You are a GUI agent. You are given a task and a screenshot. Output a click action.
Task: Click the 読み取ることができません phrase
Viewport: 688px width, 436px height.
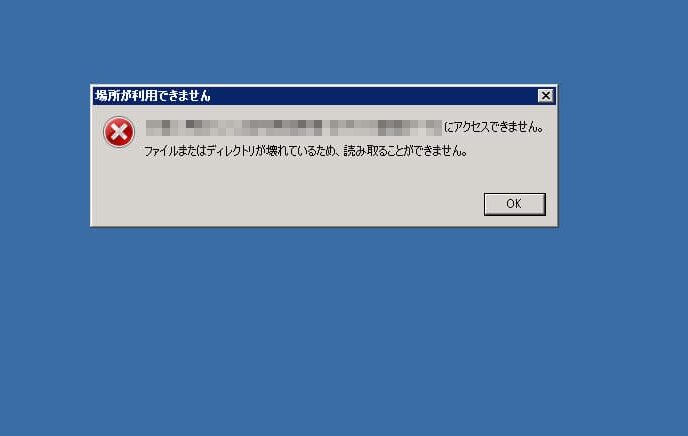(x=406, y=151)
